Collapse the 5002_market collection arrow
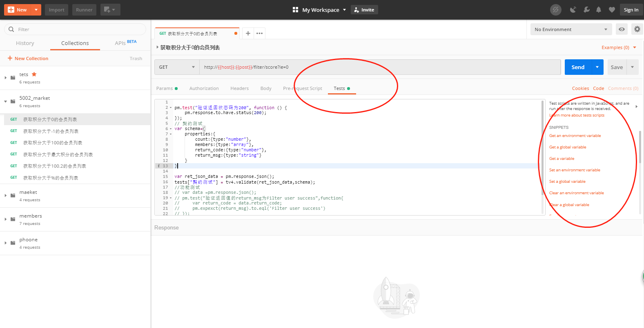Image resolution: width=644 pixels, height=328 pixels. point(5,101)
